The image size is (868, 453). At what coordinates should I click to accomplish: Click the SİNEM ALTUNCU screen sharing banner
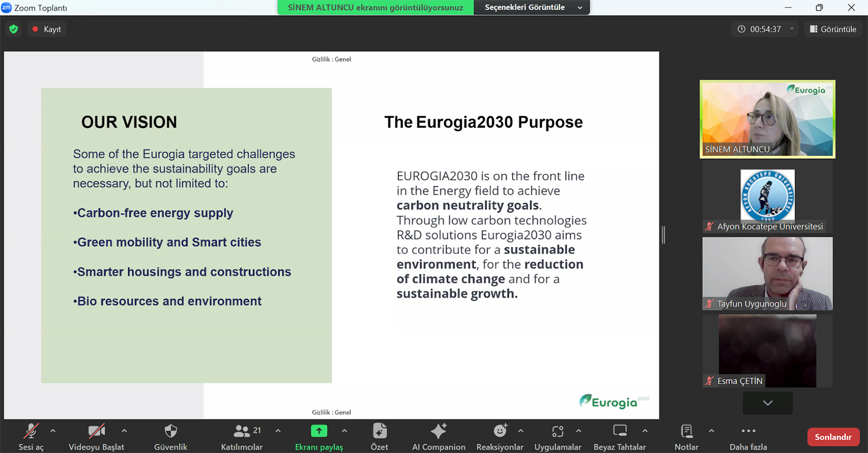click(x=375, y=7)
